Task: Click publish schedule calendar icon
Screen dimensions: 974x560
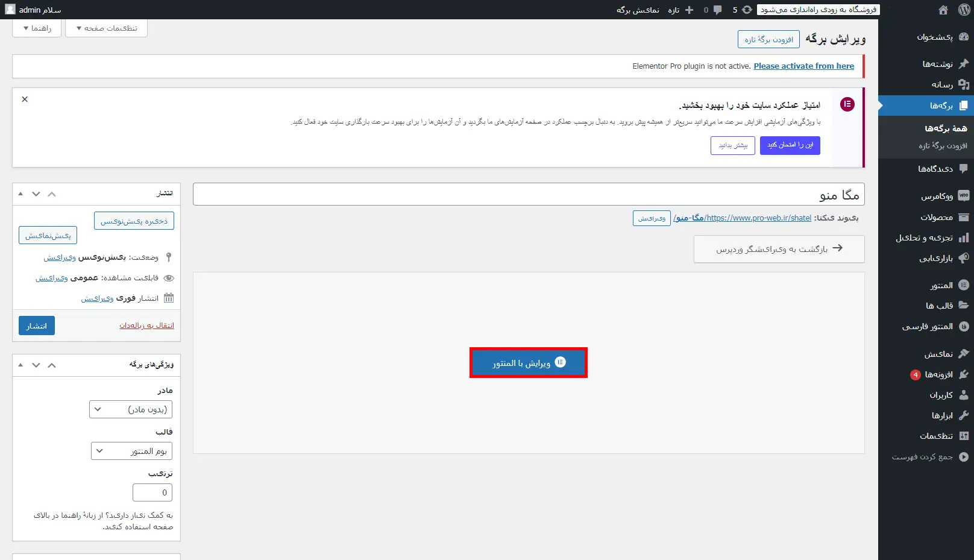Action: click(169, 298)
